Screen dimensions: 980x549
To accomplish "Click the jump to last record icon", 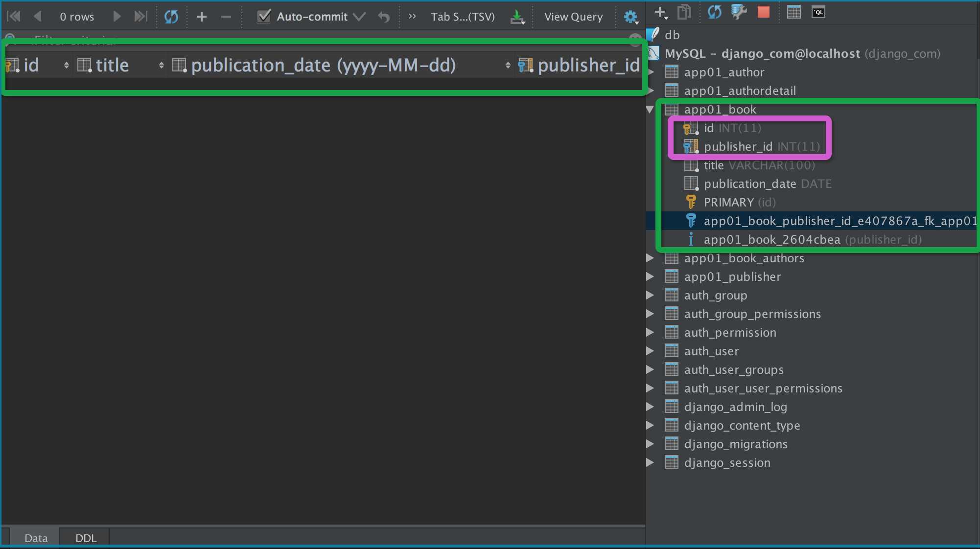I will point(140,17).
